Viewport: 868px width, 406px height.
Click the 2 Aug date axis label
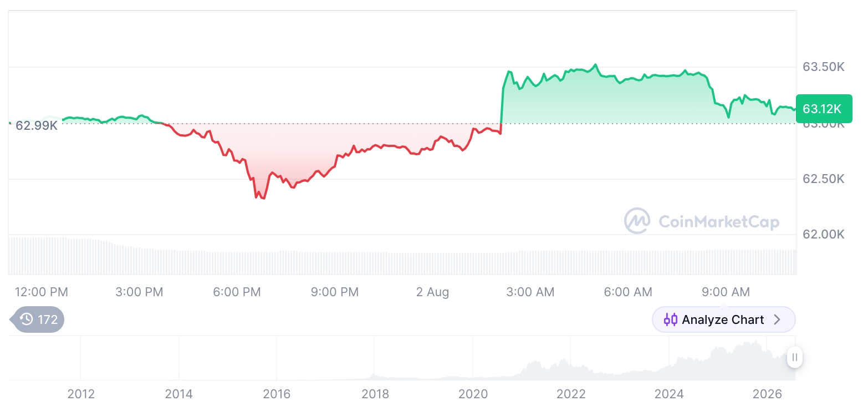[433, 292]
